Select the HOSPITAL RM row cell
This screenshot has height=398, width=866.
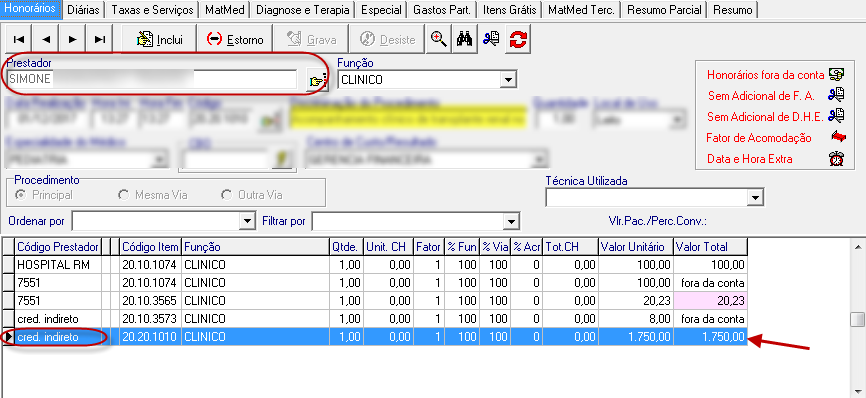(x=58, y=265)
